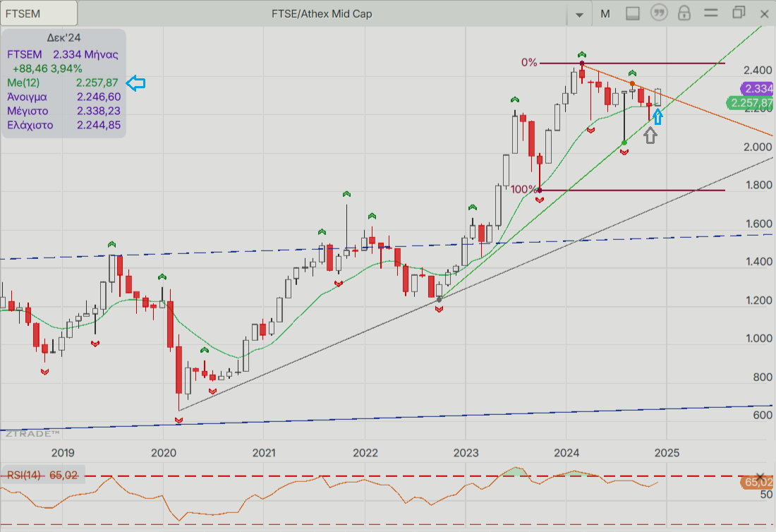The height and width of the screenshot is (532, 776).
Task: Click the 2.000 price axis label
Action: pos(758,147)
